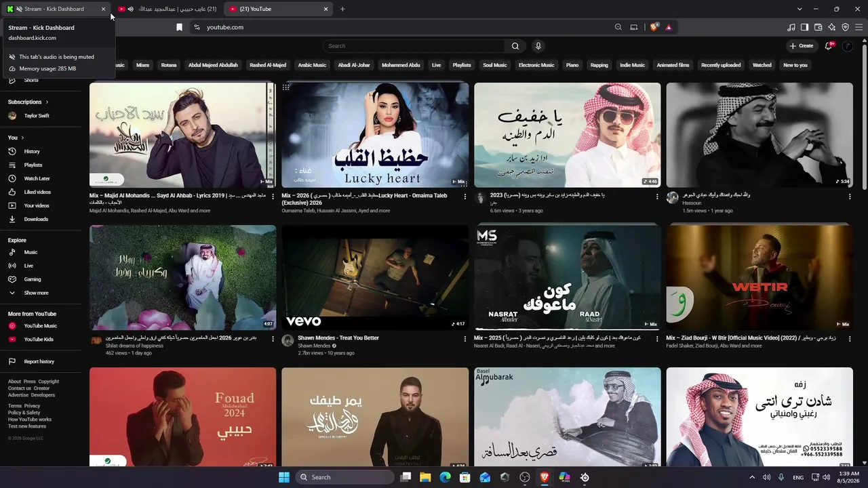868x488 pixels.
Task: Open the Test new features link
Action: (27, 426)
